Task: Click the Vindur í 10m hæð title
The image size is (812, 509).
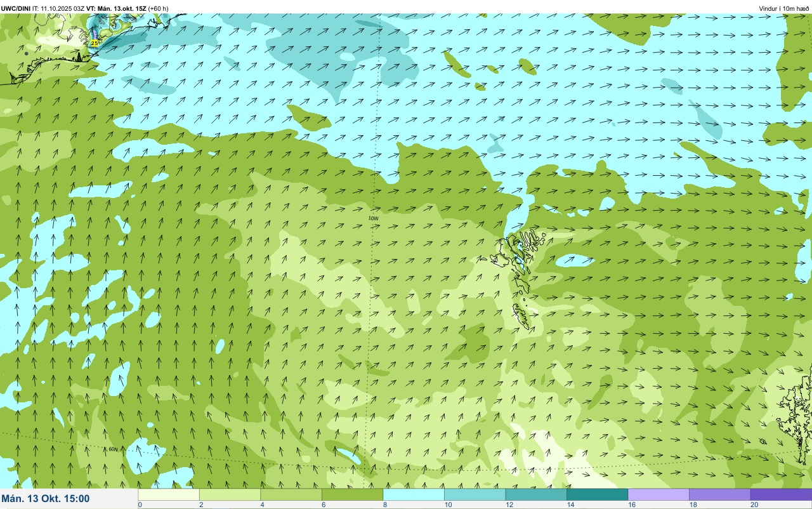Action: [x=783, y=8]
